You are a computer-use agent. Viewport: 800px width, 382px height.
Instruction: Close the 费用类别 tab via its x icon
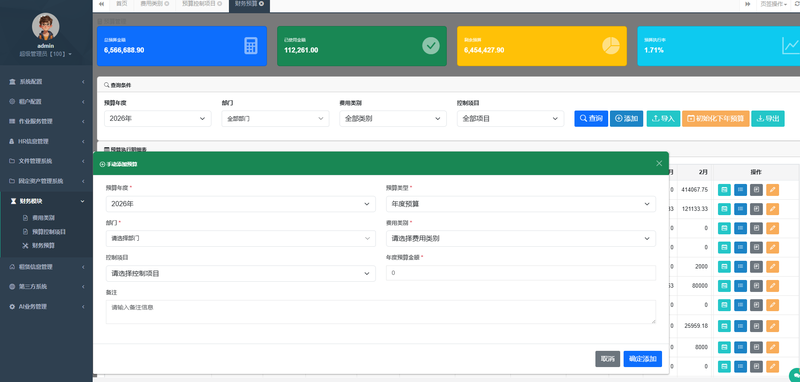point(167,4)
